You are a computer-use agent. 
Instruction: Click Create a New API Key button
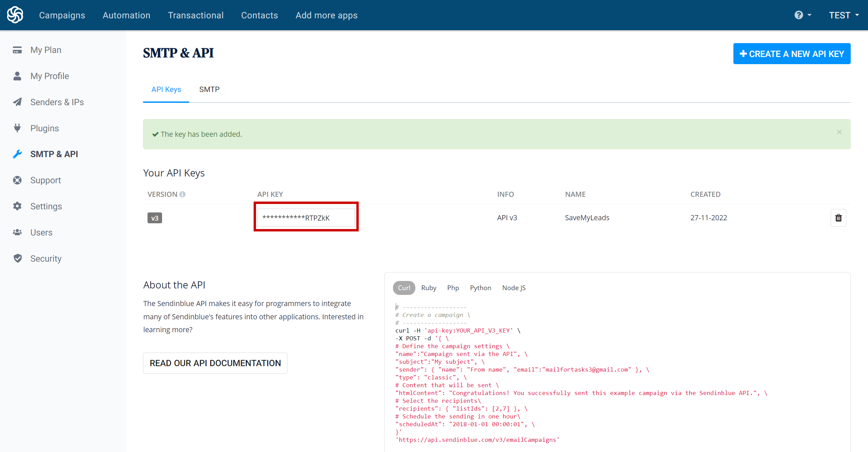(792, 54)
